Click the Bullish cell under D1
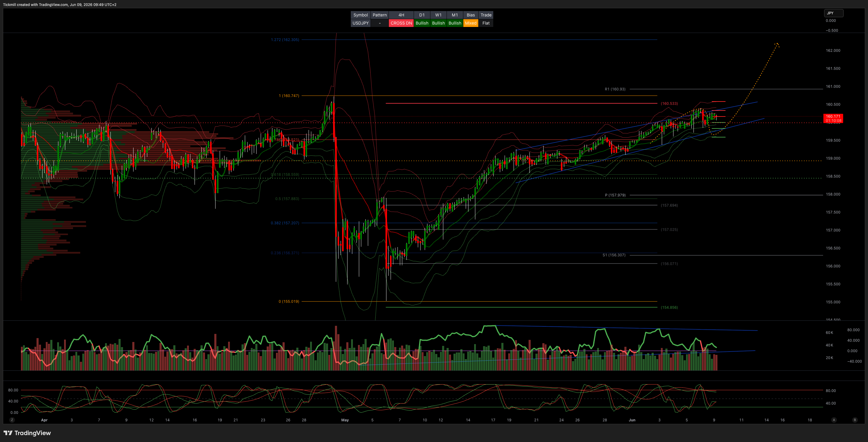868x442 pixels. click(422, 23)
